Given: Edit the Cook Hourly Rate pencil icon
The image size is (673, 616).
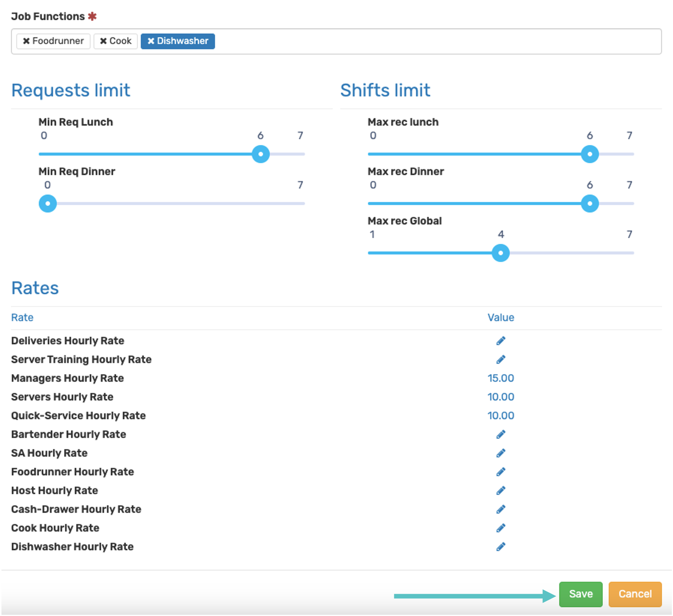Looking at the screenshot, I should click(500, 528).
